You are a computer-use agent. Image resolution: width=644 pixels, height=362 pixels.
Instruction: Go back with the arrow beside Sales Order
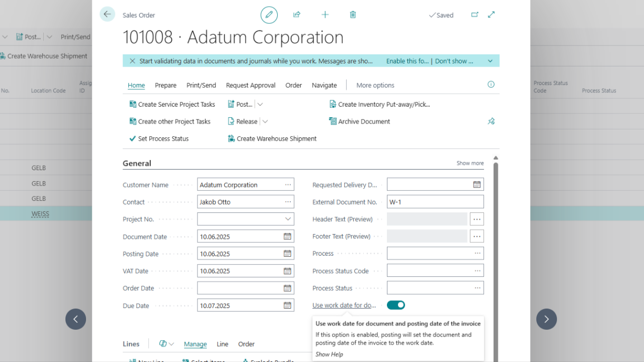(x=107, y=14)
